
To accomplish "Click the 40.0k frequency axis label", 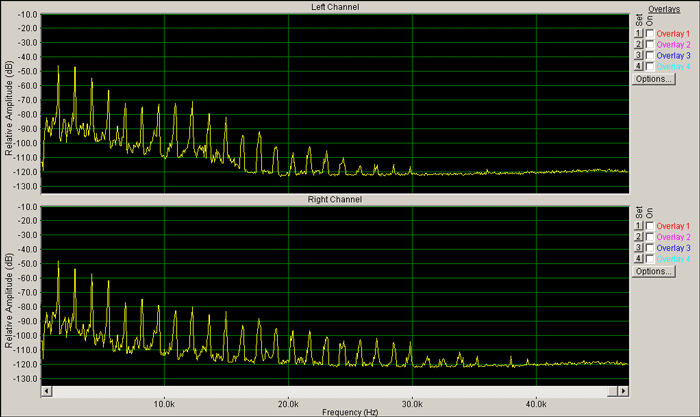I will tap(536, 404).
